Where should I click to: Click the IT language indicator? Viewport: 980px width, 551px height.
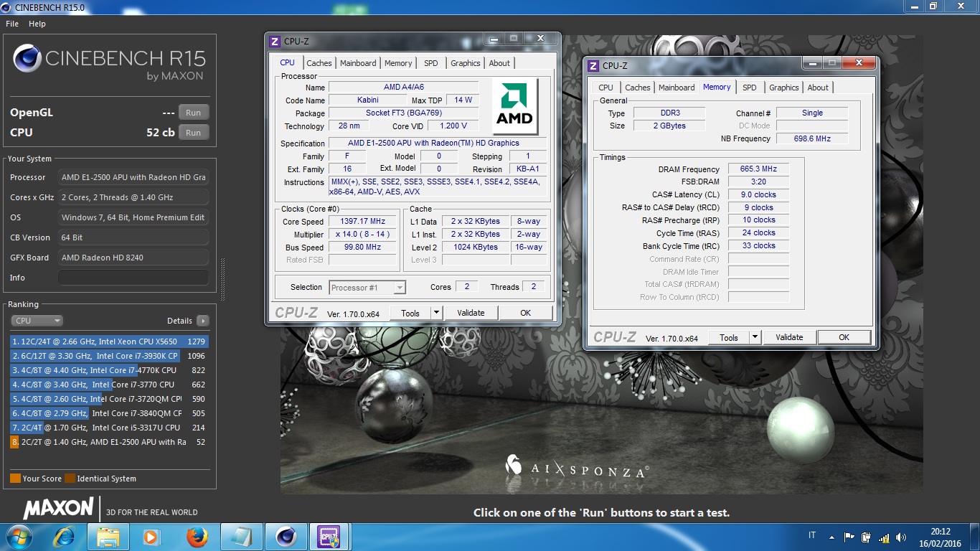point(812,535)
